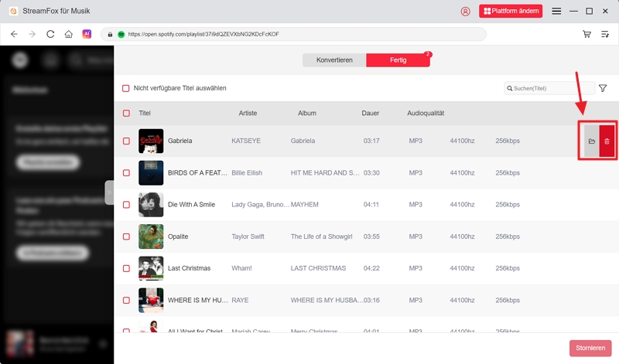Click the Suchen(Titel) search field

[549, 88]
